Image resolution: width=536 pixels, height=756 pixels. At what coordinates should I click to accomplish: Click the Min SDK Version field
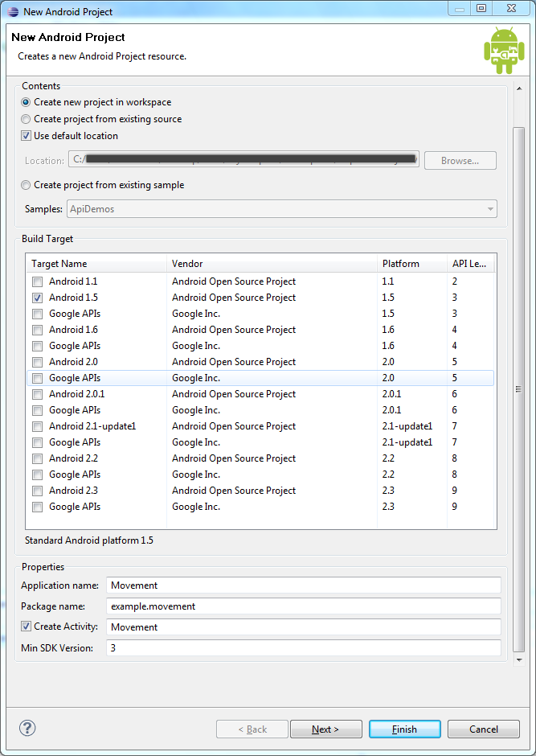(304, 647)
